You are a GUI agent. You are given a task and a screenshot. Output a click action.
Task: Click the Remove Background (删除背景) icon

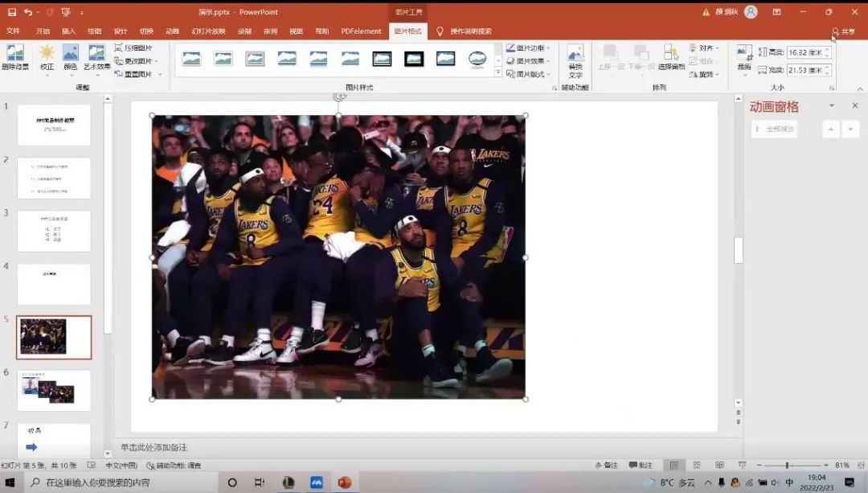tap(14, 55)
